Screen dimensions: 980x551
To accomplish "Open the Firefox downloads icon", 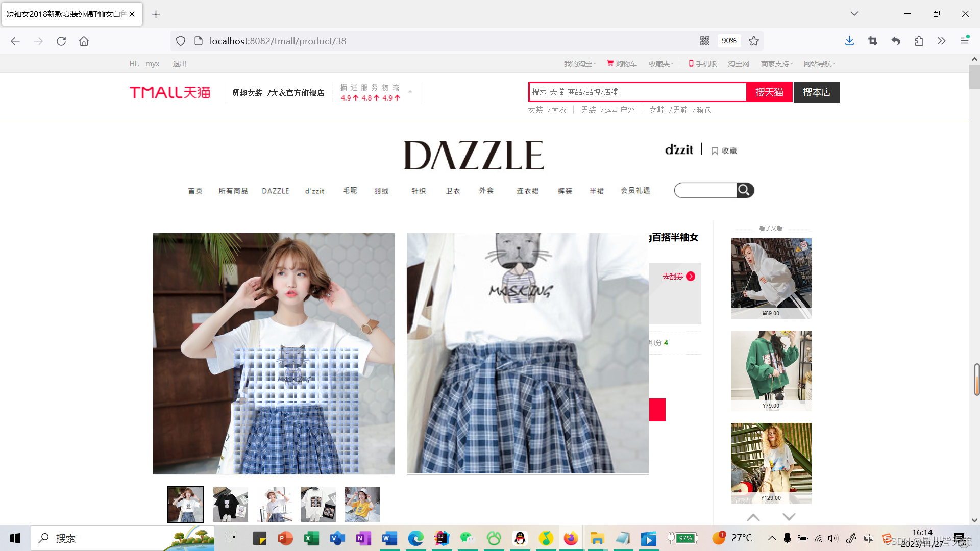I will 849,41.
